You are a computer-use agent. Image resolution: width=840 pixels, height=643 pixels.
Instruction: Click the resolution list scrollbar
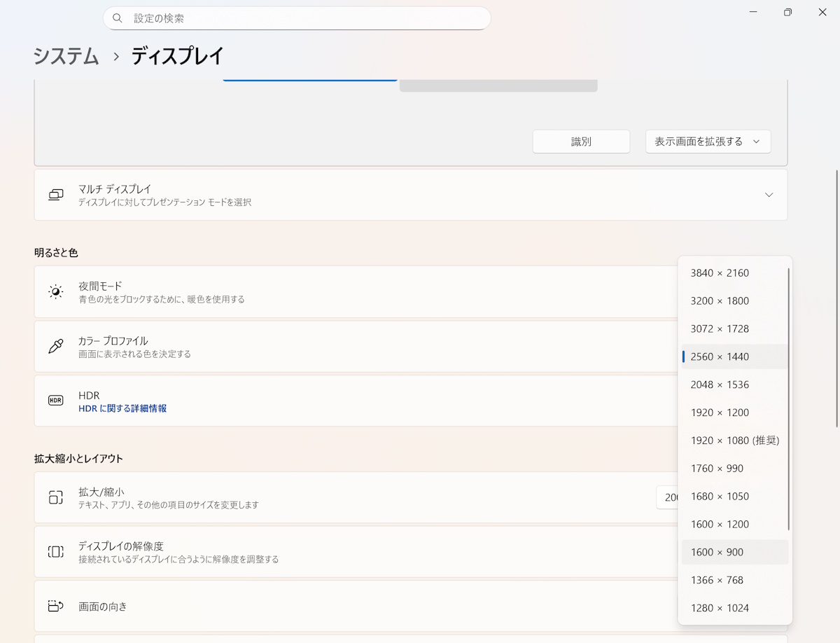[789, 399]
